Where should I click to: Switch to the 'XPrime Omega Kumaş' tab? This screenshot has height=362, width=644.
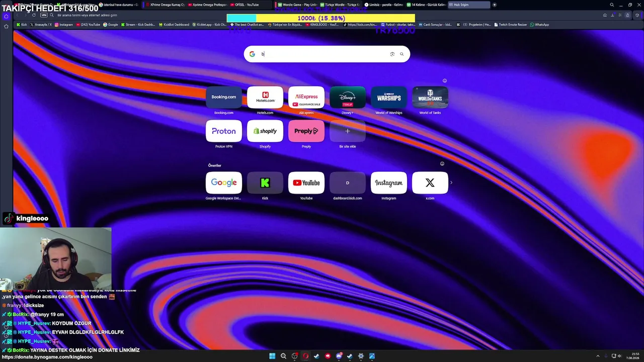click(165, 5)
